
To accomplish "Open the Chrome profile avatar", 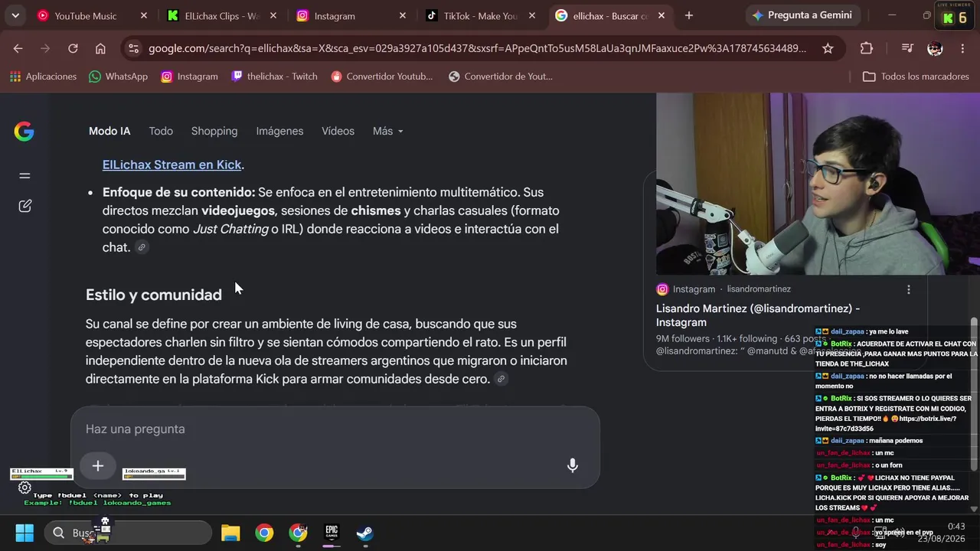I will (x=935, y=48).
